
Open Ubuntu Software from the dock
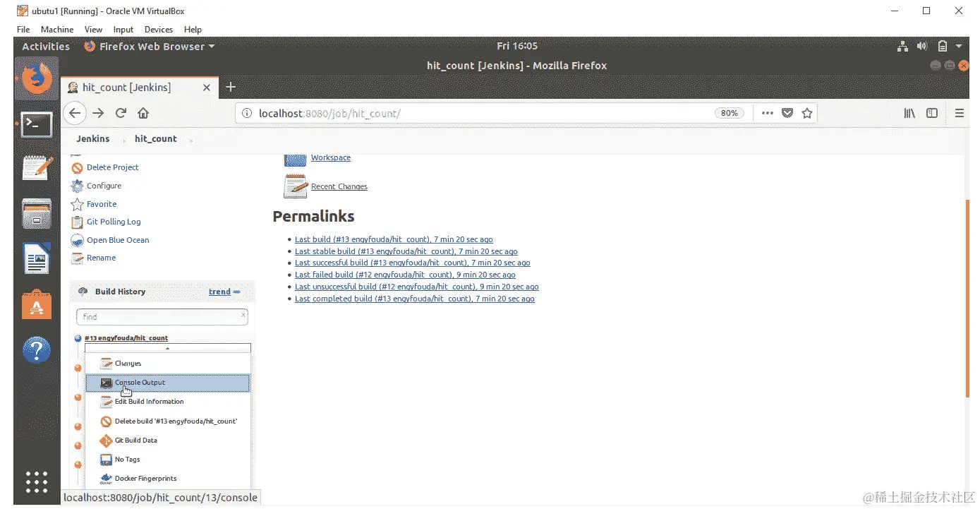click(37, 304)
